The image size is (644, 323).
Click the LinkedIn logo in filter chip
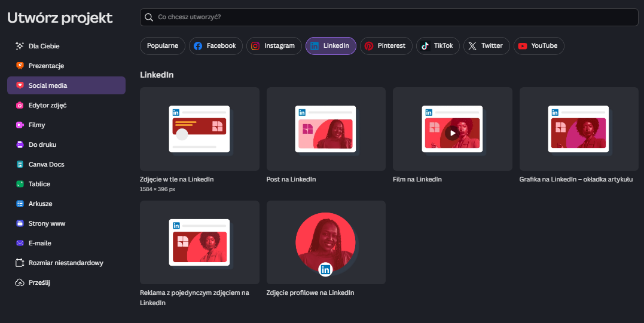pyautogui.click(x=314, y=46)
